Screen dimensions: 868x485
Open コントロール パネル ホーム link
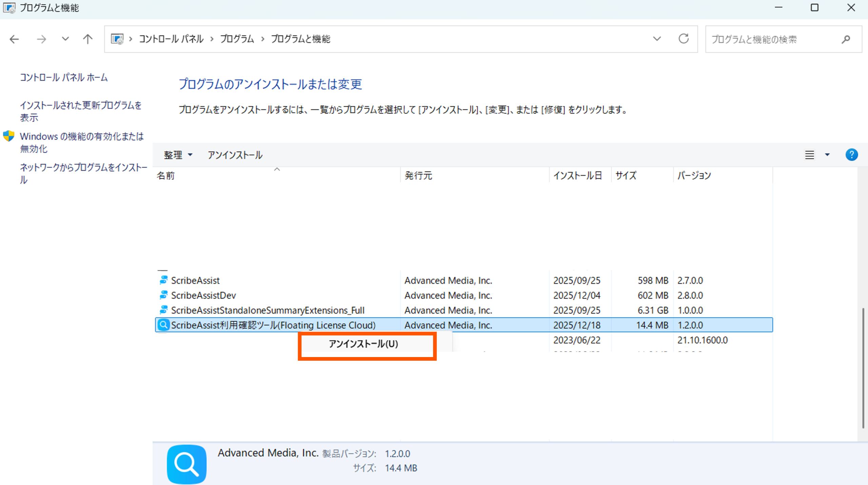tap(64, 77)
